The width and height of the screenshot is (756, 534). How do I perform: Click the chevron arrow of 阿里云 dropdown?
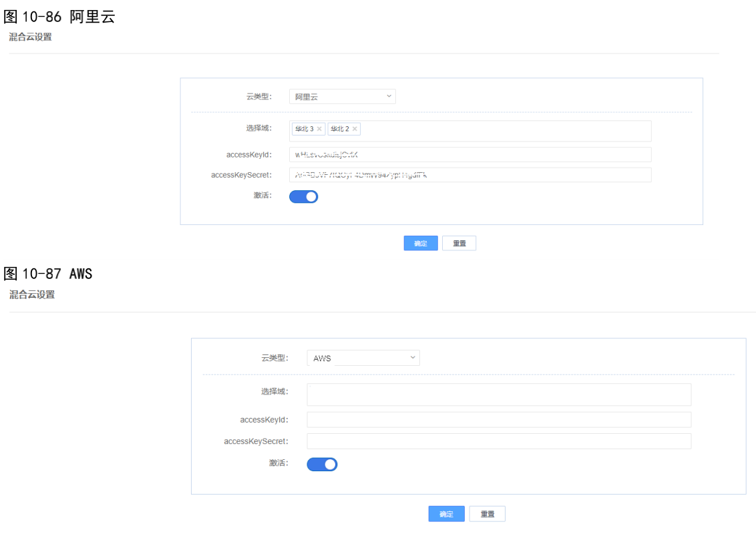(389, 96)
